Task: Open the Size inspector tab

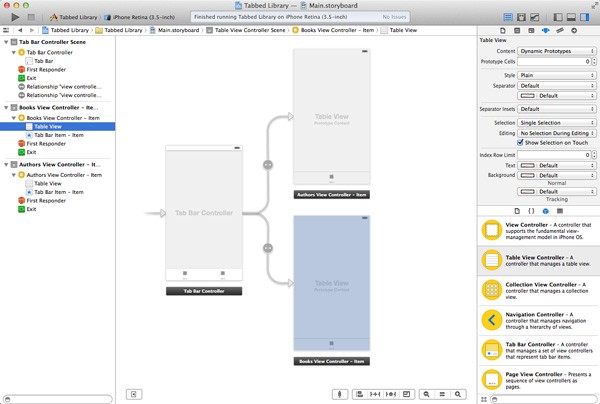Action: point(560,31)
